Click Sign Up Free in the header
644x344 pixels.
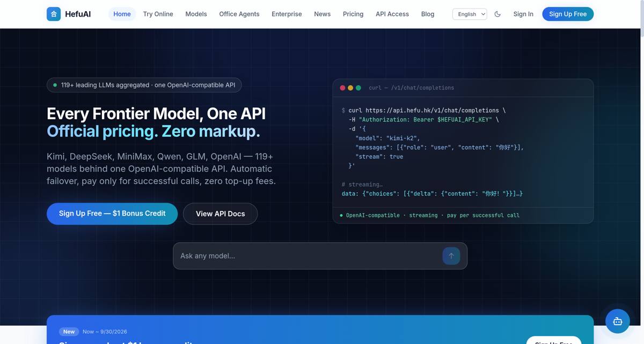[568, 14]
